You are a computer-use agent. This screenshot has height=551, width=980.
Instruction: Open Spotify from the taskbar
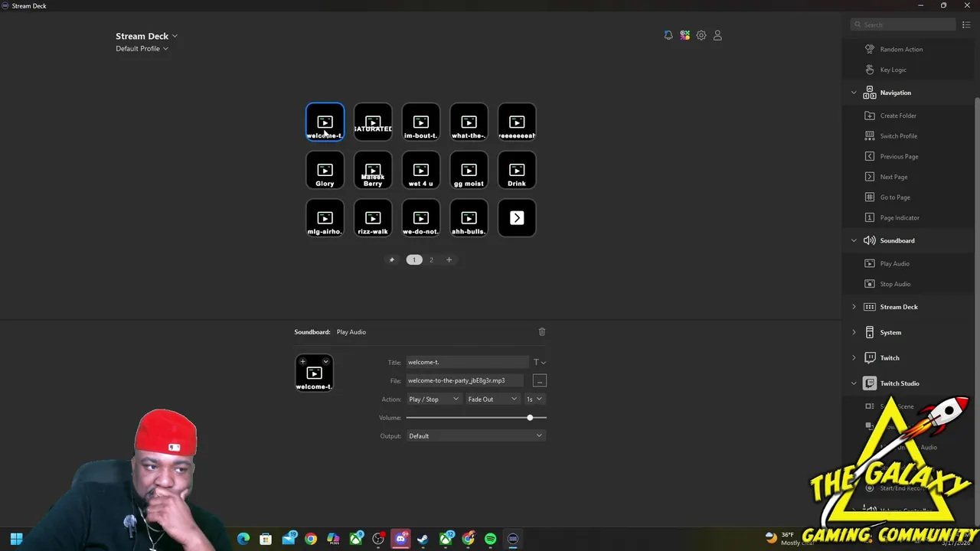click(491, 539)
